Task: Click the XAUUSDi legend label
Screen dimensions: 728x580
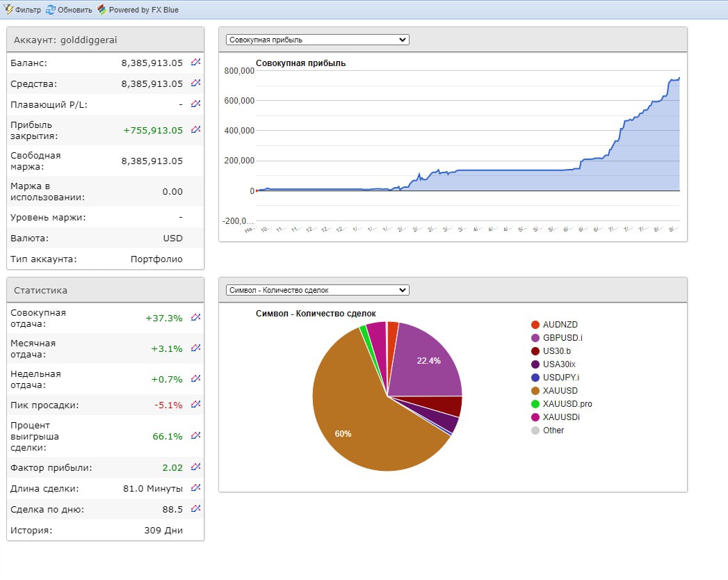Action: 561,417
